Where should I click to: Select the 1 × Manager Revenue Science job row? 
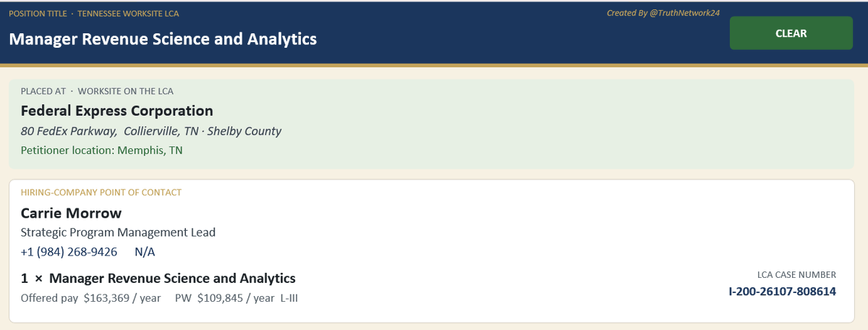pos(158,278)
